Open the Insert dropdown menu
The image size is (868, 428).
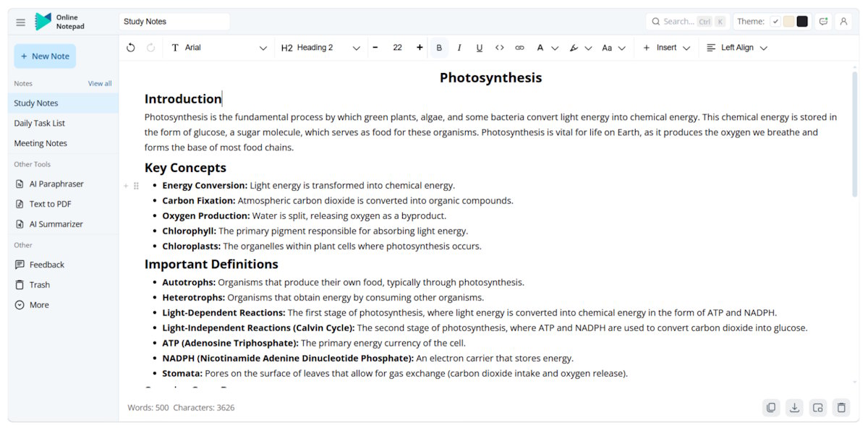[666, 48]
